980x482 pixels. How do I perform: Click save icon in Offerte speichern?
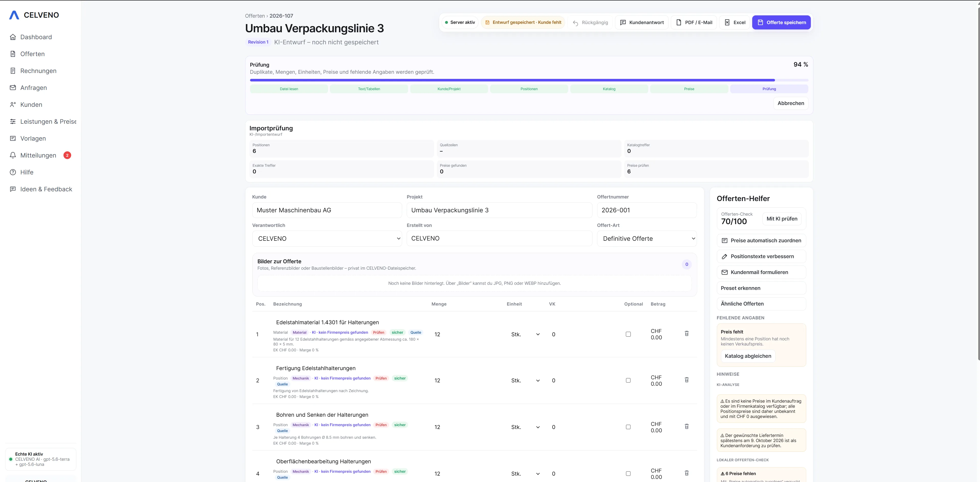pos(760,23)
